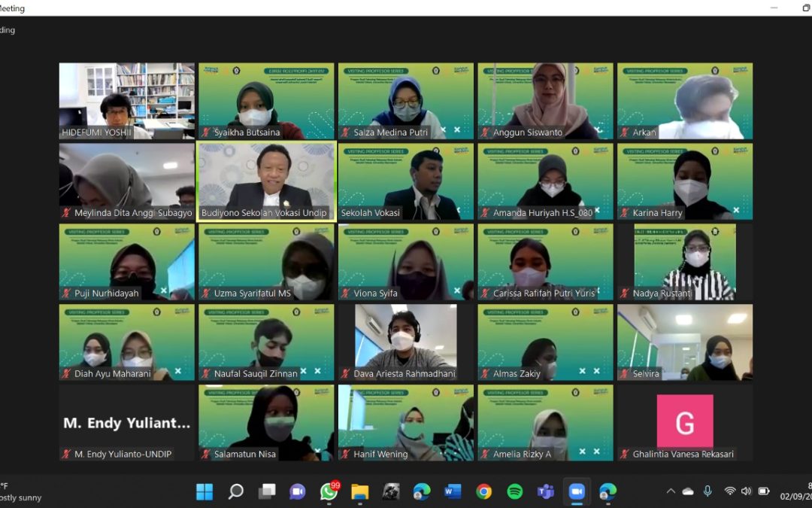Screen dimensions: 812x508
Task: Select the M. Endy Yulianto-UNDIP name tile
Action: [x=127, y=422]
